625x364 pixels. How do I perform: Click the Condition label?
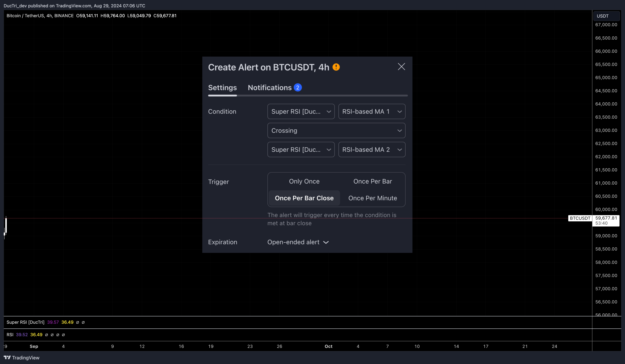pyautogui.click(x=222, y=111)
